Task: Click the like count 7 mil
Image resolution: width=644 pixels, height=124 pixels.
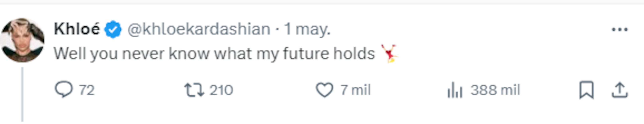Action: click(x=355, y=90)
